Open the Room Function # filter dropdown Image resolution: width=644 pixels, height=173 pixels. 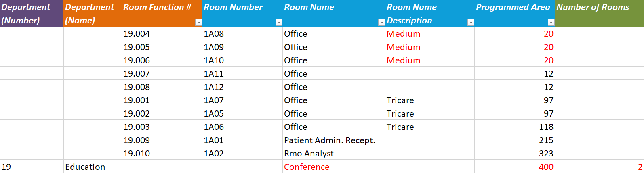click(198, 23)
